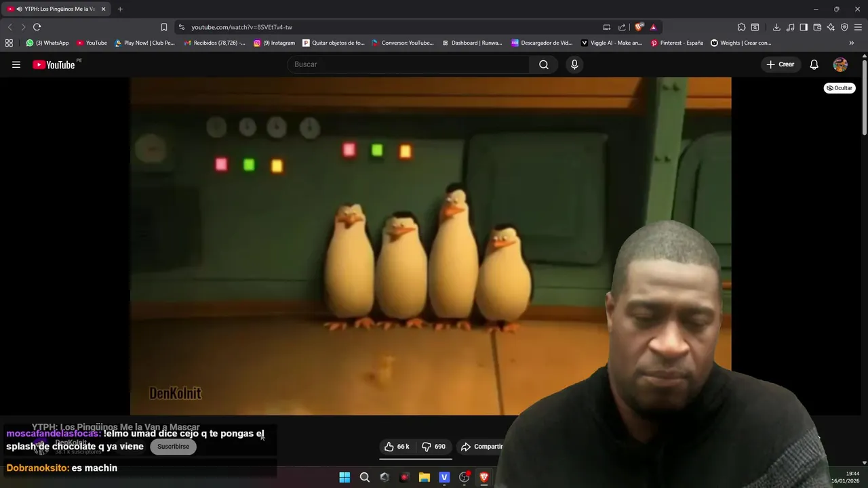Viewport: 868px width, 488px height.
Task: Open the Recibidos Gmail bookmark
Action: (x=215, y=43)
